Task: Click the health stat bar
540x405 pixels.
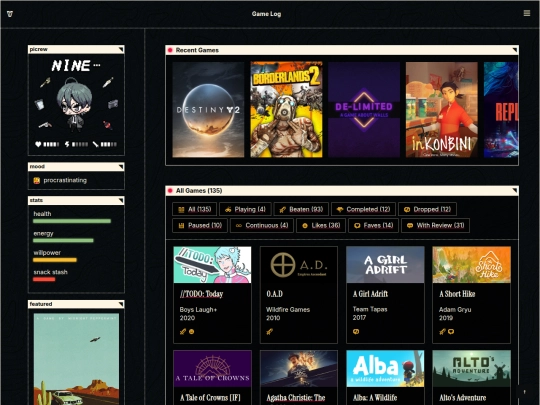Action: click(x=72, y=221)
